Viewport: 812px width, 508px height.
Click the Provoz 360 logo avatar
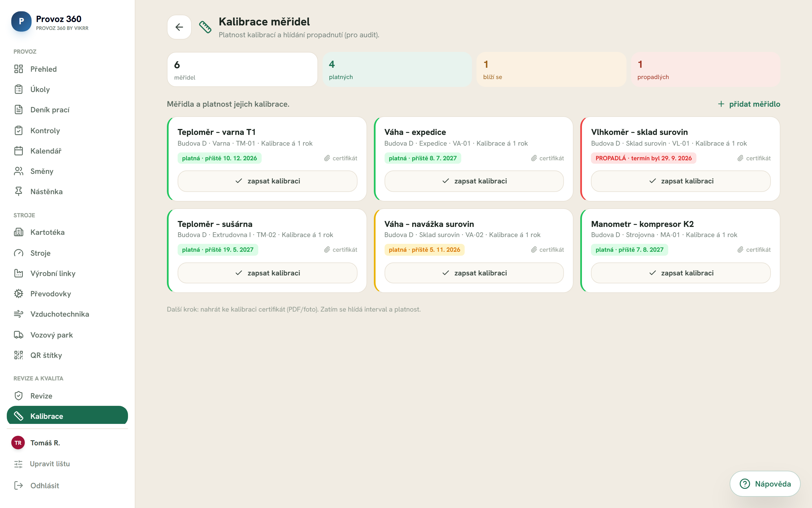21,21
